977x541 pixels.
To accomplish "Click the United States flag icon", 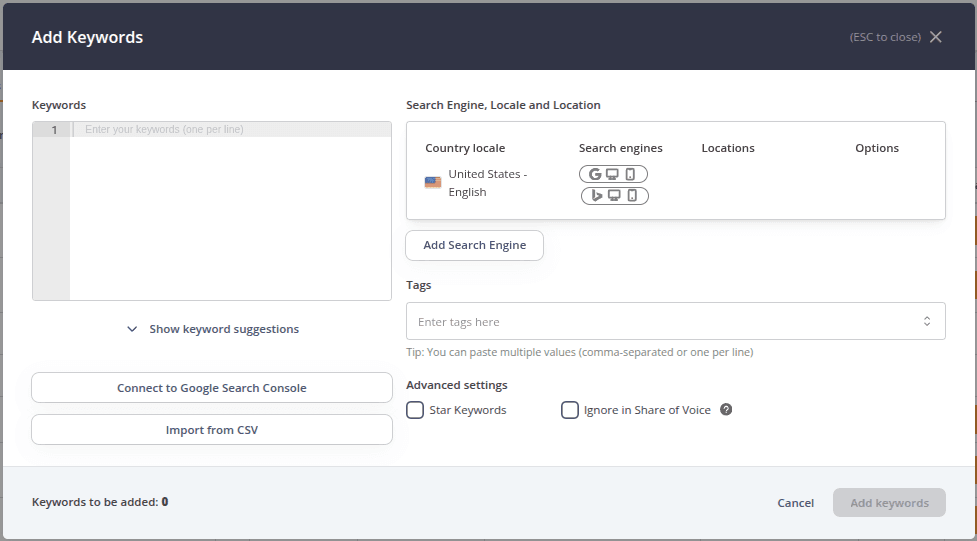I will click(433, 183).
